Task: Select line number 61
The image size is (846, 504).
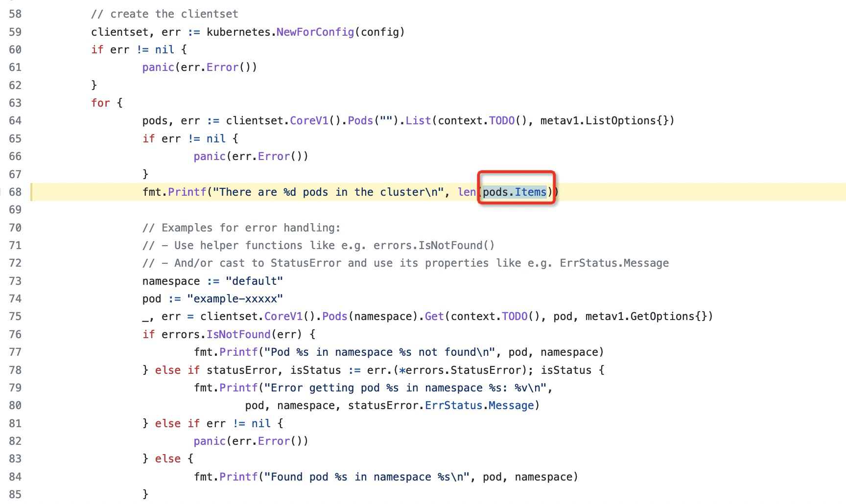Action: click(x=15, y=67)
